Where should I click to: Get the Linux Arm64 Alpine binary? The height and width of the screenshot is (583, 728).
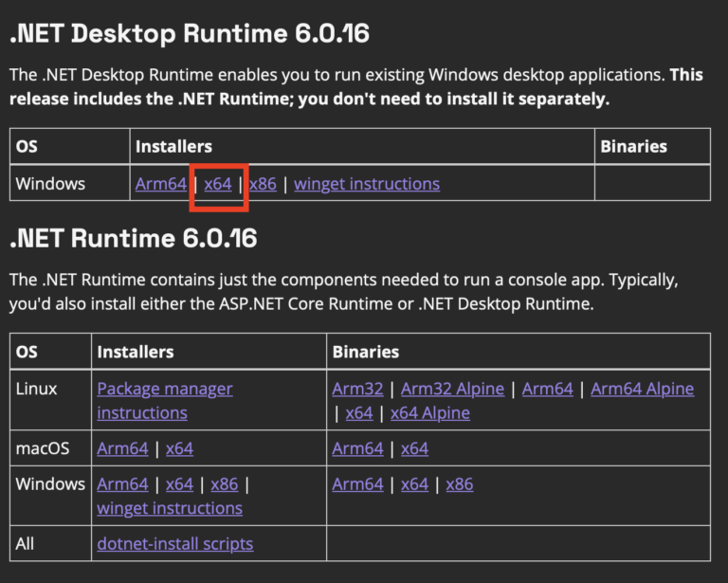(642, 389)
